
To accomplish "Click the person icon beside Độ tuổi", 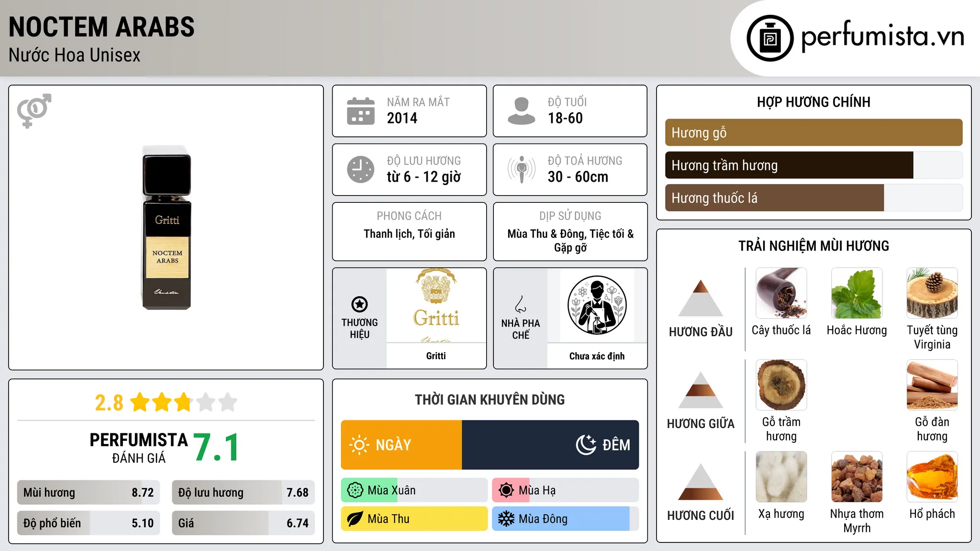I will click(522, 111).
